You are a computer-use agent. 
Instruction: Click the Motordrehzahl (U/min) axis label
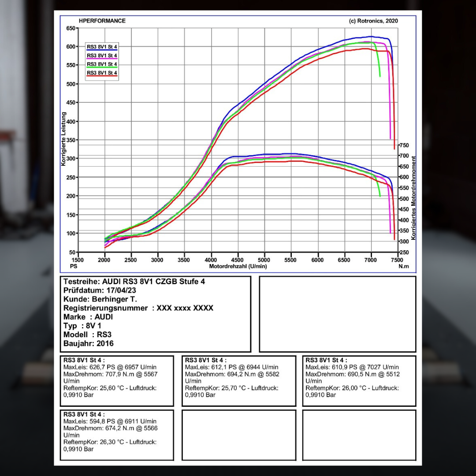click(238, 266)
